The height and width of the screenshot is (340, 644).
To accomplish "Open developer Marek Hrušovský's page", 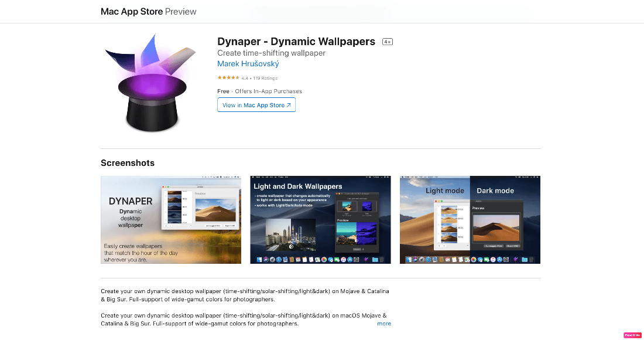I will point(248,64).
